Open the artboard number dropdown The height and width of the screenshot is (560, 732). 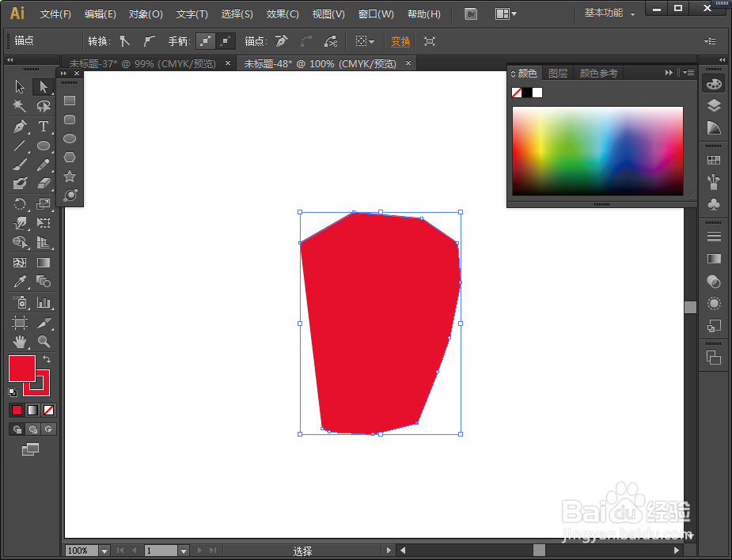click(184, 551)
